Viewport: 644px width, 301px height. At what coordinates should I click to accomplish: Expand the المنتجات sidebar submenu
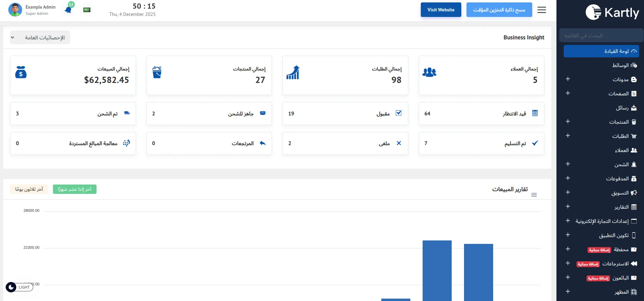click(568, 122)
